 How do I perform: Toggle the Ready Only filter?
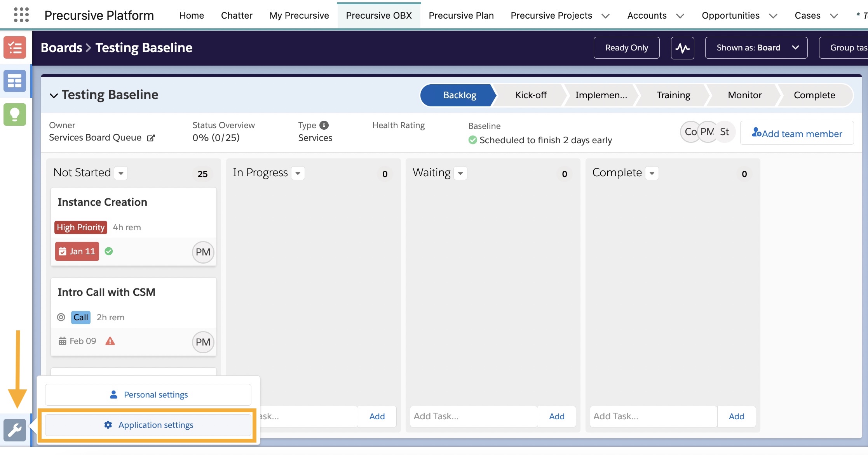tap(627, 48)
